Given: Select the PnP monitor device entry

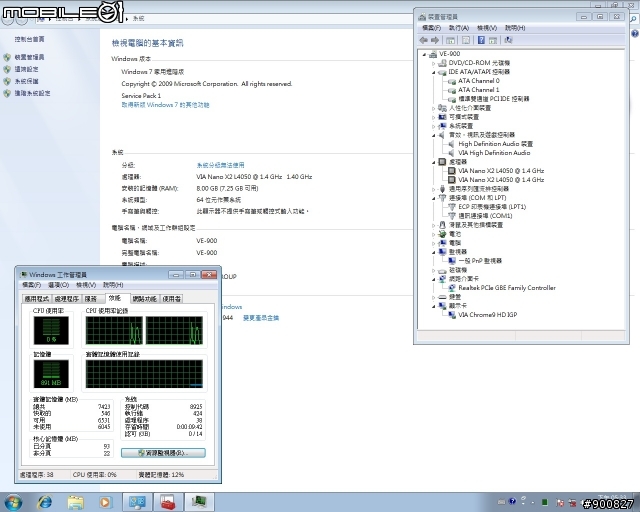Looking at the screenshot, I should 480,260.
